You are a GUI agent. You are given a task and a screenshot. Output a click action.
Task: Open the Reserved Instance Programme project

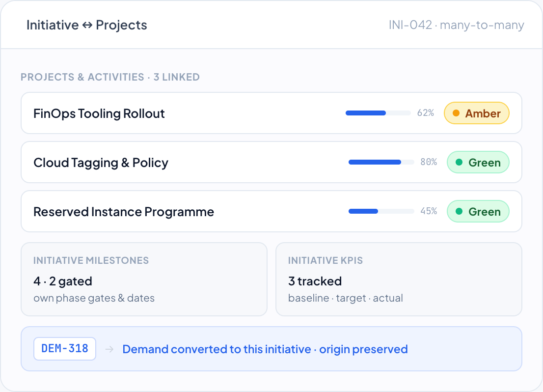(271, 211)
